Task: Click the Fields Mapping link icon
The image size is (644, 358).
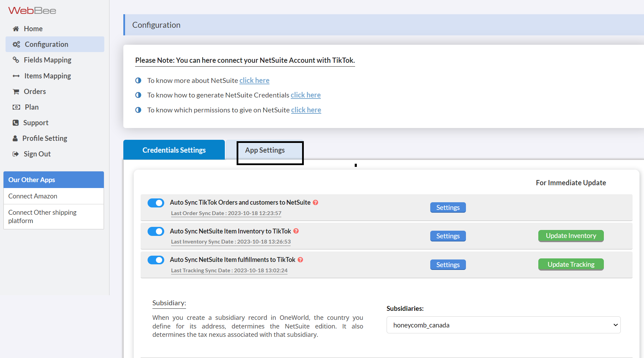Action: tap(16, 60)
